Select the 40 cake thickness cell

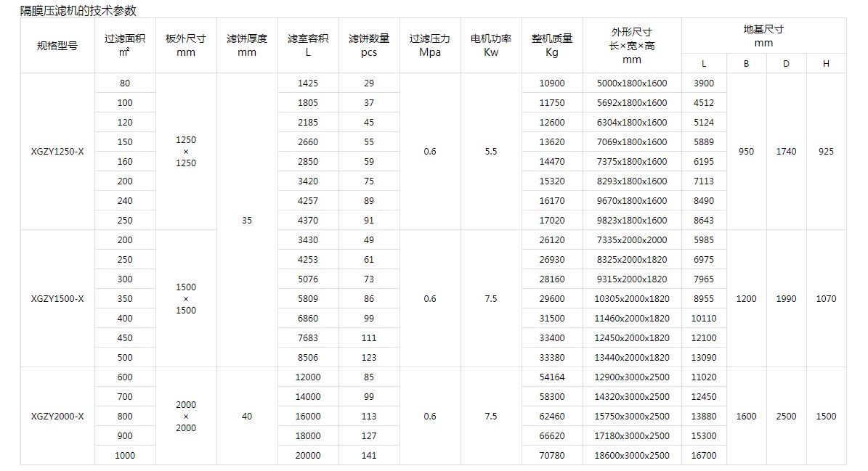247,417
